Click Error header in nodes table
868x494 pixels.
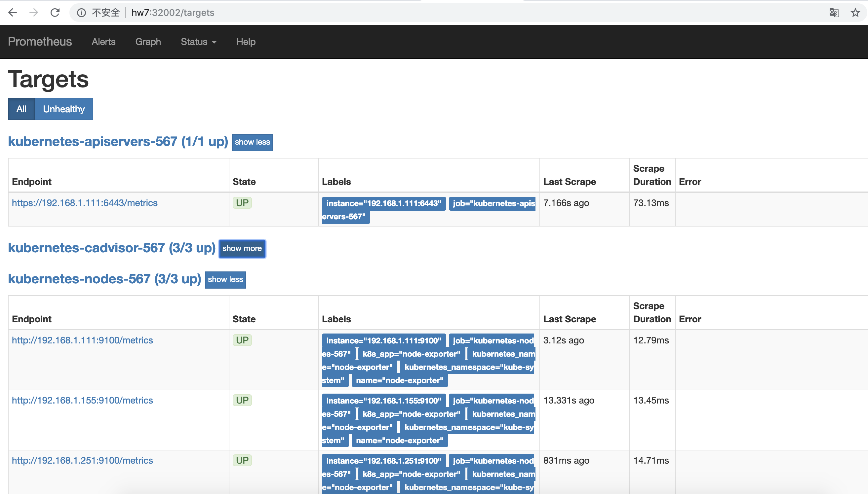pyautogui.click(x=690, y=319)
